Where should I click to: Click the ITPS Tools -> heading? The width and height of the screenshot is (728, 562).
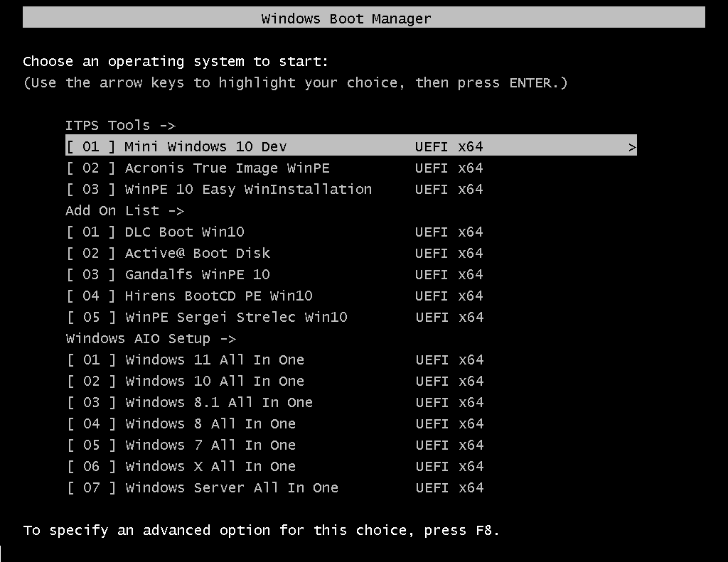(121, 126)
